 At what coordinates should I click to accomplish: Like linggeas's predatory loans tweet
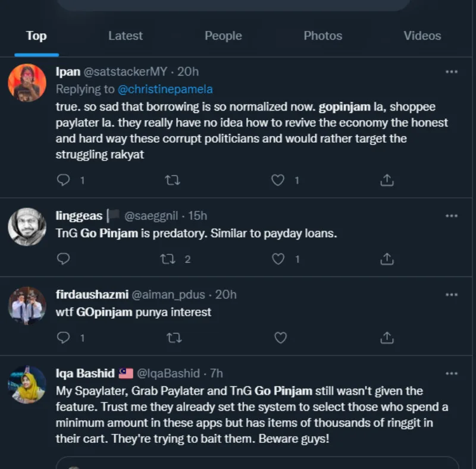[278, 259]
